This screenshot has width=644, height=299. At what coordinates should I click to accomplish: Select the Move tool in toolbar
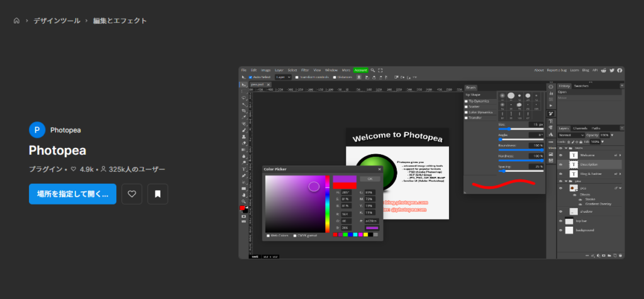[243, 85]
